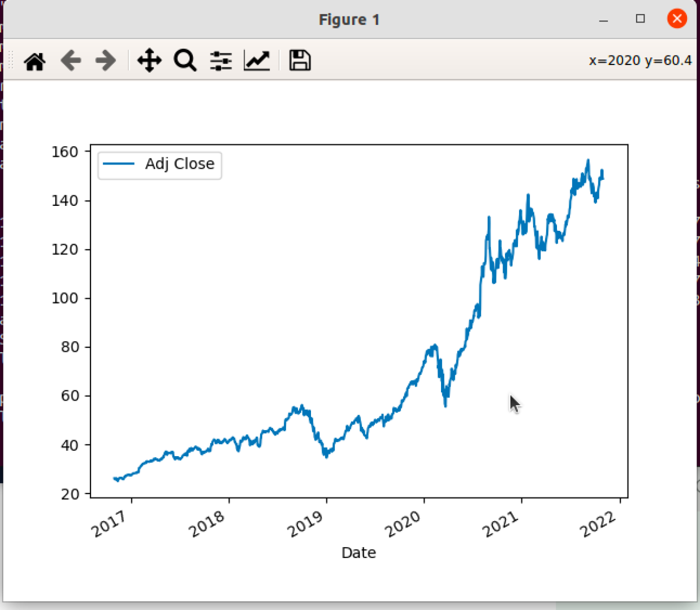Close the Figure 1 window
700x610 pixels.
point(677,19)
